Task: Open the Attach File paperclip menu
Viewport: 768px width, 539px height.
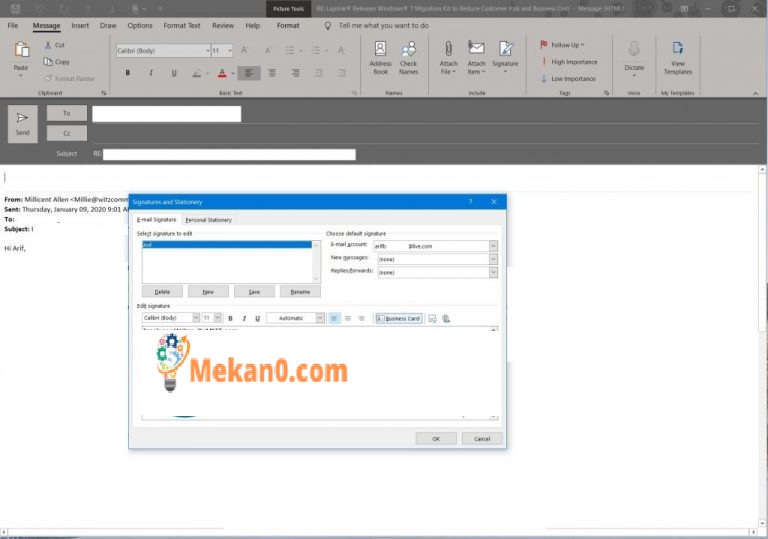Action: [x=448, y=58]
